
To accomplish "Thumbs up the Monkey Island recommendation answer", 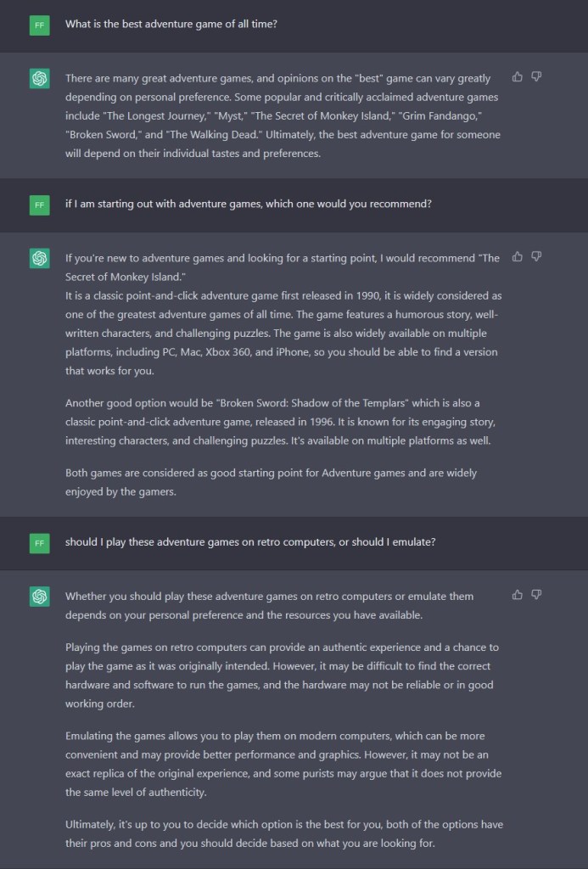I will pyautogui.click(x=518, y=256).
